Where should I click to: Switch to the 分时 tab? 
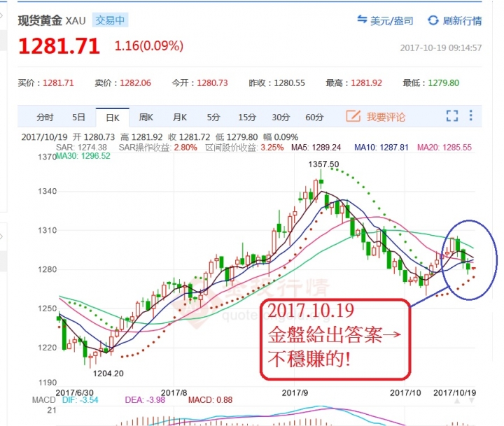[45, 118]
